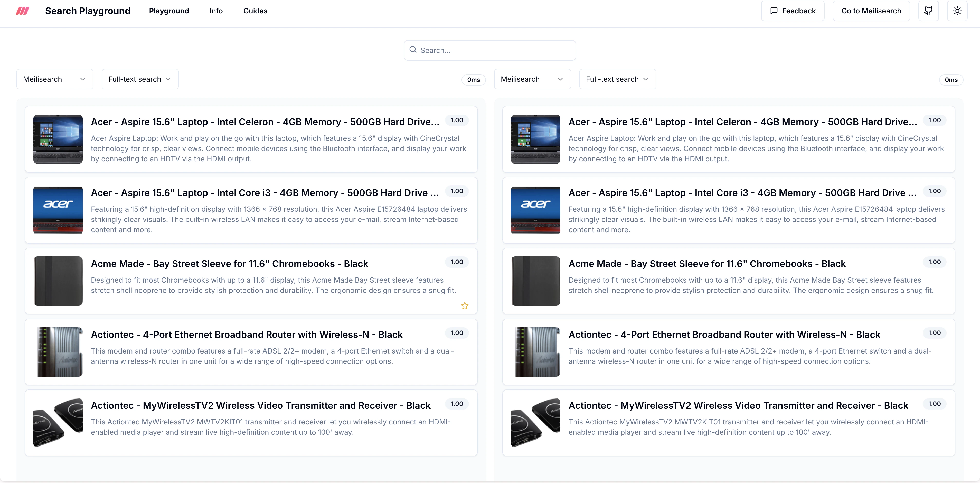The height and width of the screenshot is (483, 980).
Task: Click the Meilisearch logo icon
Action: click(22, 11)
